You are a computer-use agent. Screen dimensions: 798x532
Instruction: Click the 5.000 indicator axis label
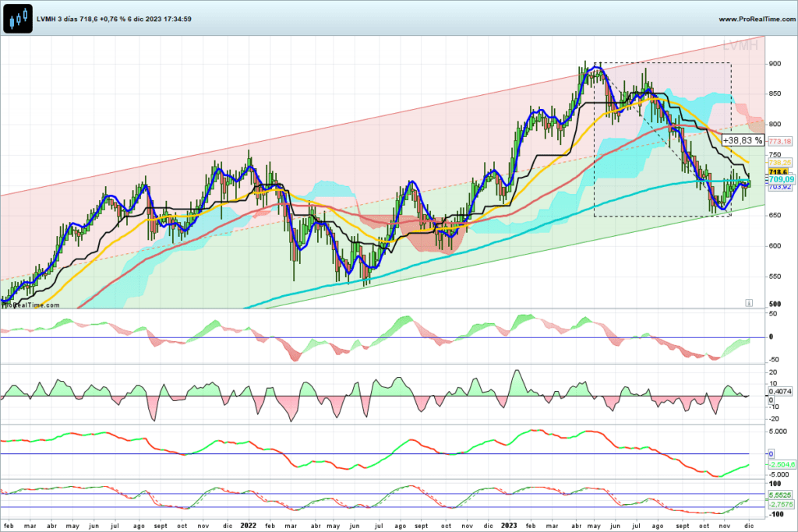click(x=778, y=432)
